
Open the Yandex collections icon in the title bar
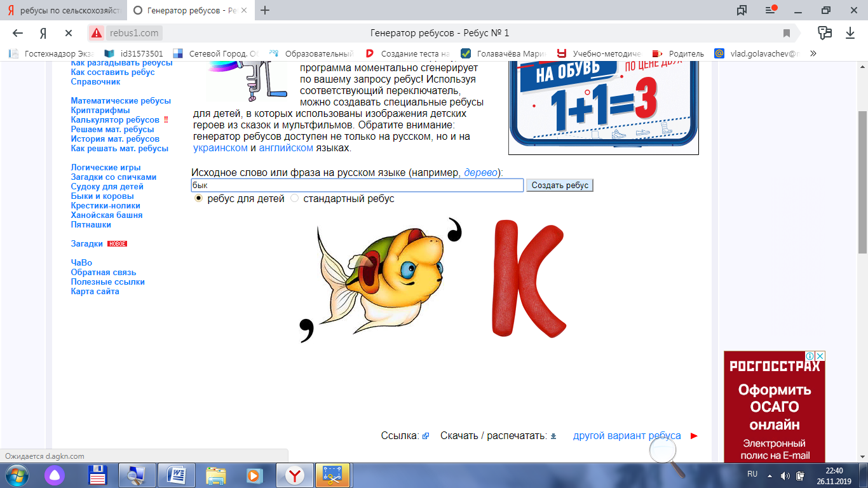pos(742,10)
